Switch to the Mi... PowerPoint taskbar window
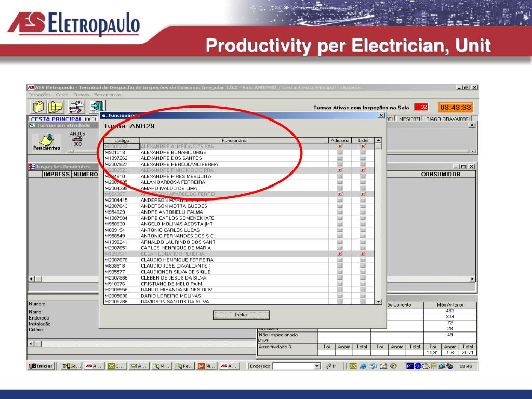532x399 pixels. [x=206, y=366]
